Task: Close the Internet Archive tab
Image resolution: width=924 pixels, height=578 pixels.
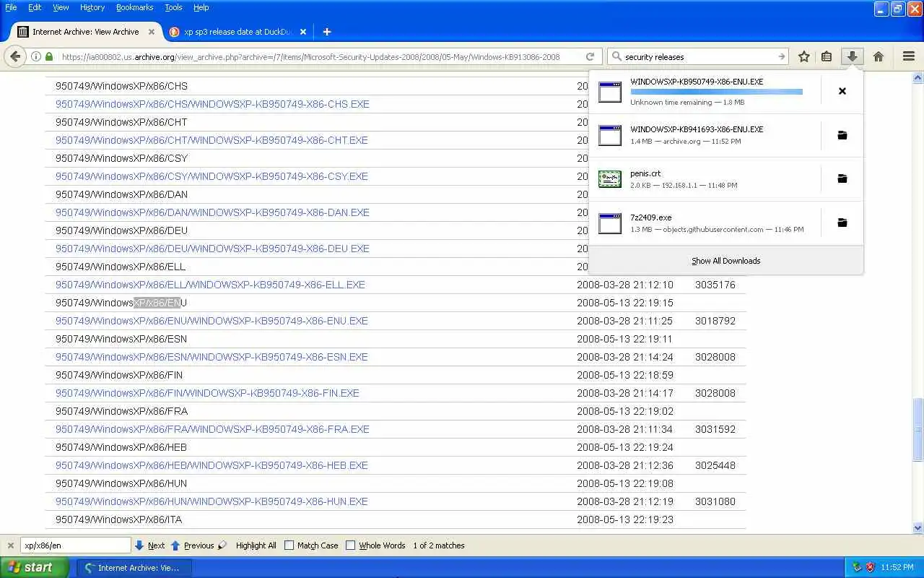Action: [152, 32]
